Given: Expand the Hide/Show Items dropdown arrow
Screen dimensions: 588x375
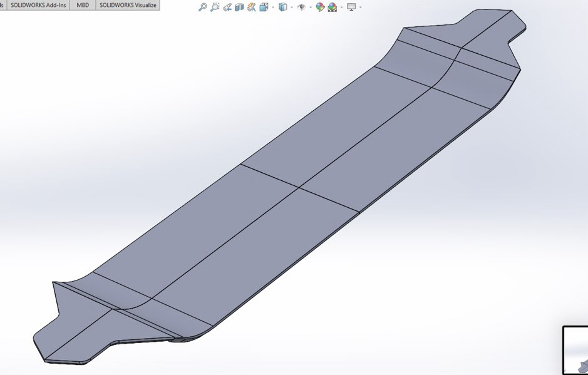Looking at the screenshot, I should pos(310,8).
